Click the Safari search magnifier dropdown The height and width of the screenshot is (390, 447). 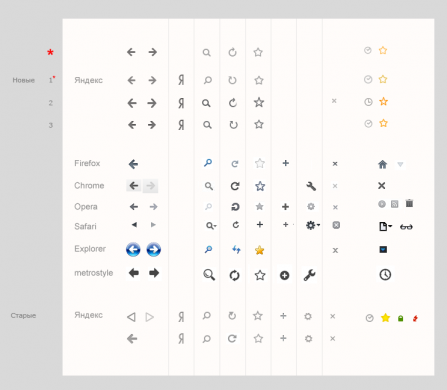click(x=211, y=226)
